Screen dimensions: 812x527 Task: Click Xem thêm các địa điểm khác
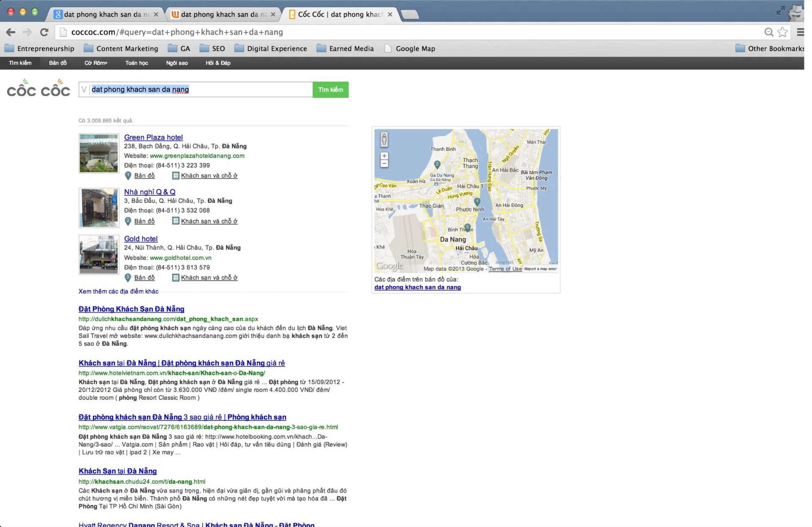(118, 291)
